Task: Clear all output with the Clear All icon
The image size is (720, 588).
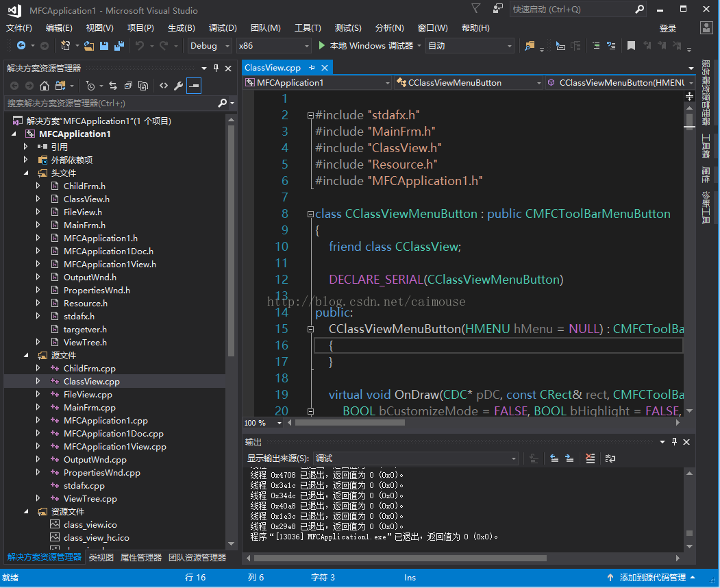Action: (590, 458)
